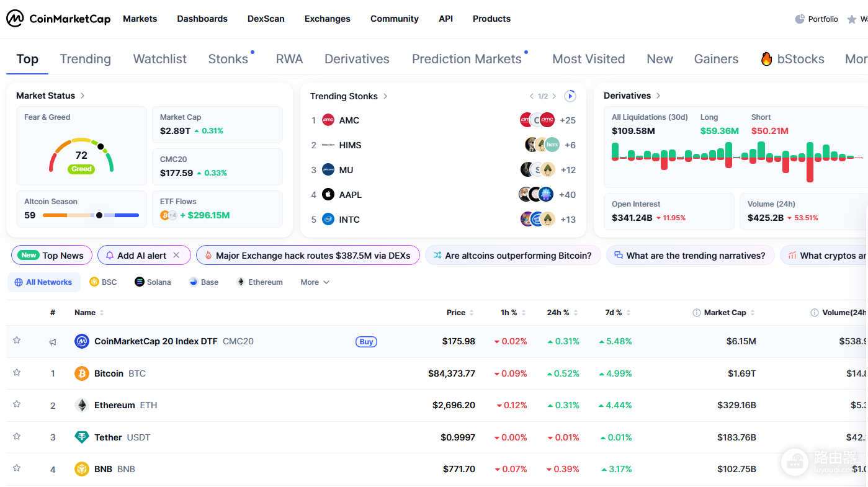Sort table by 7d % column

pos(618,313)
